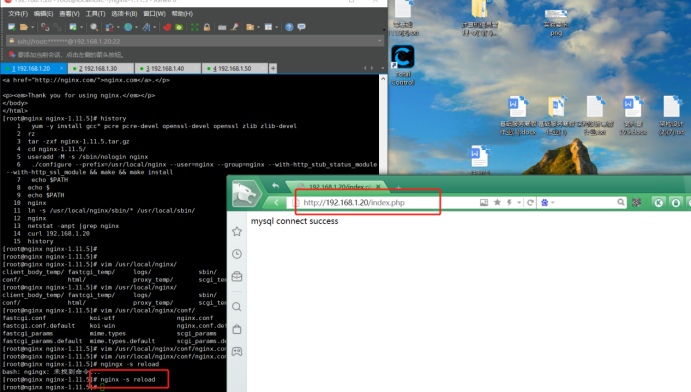Close the 192.168.1.20/index.php browser tab
The image size is (691, 392).
(378, 187)
